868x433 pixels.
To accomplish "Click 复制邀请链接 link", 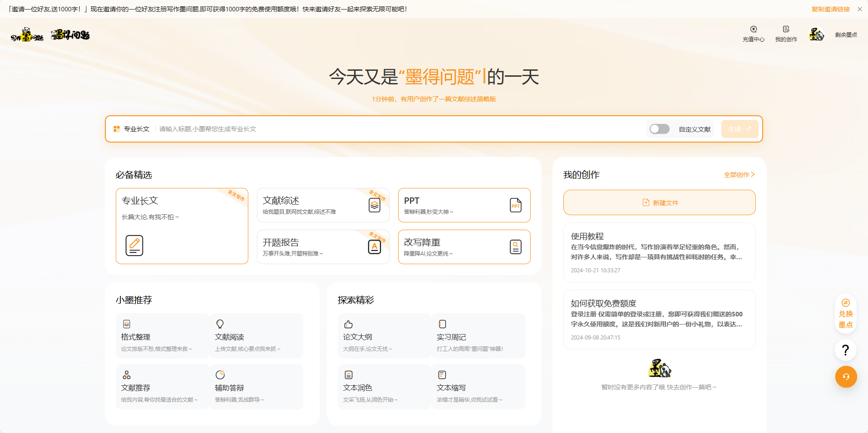I will click(x=830, y=9).
